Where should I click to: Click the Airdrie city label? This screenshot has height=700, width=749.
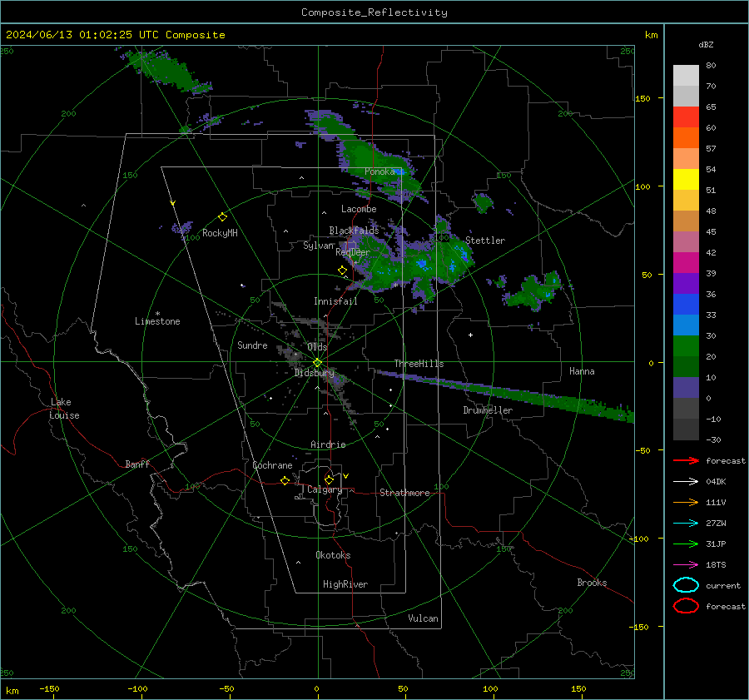328,444
